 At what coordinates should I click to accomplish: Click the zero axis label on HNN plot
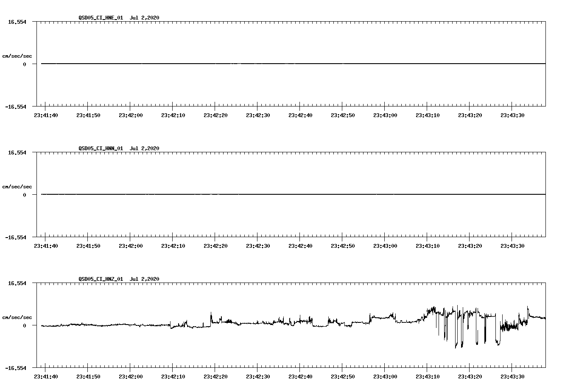coord(25,195)
